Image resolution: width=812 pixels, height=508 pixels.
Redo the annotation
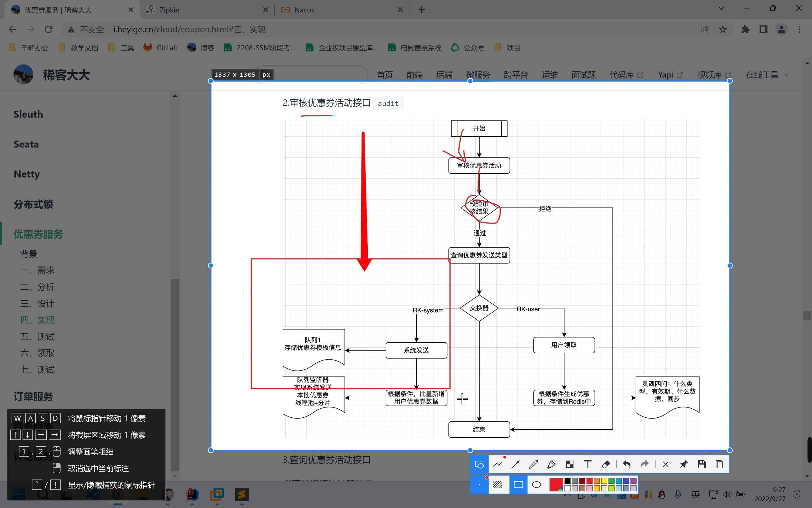[645, 464]
